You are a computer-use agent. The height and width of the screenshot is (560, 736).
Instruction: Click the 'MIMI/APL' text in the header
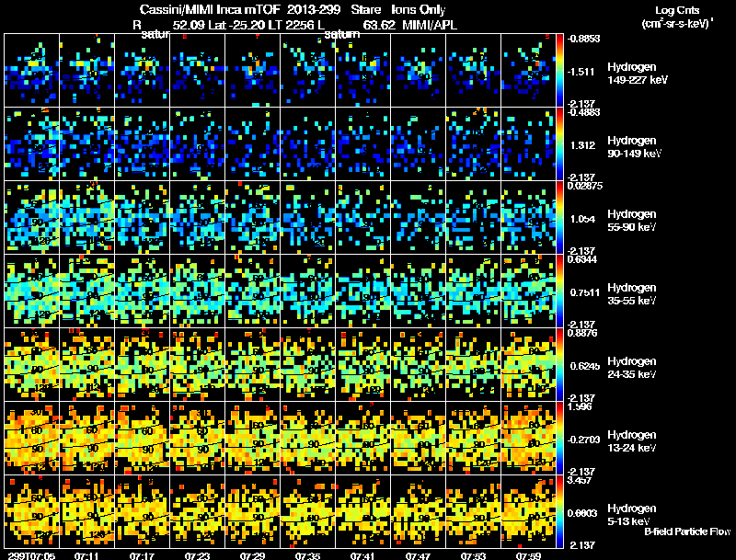430,25
